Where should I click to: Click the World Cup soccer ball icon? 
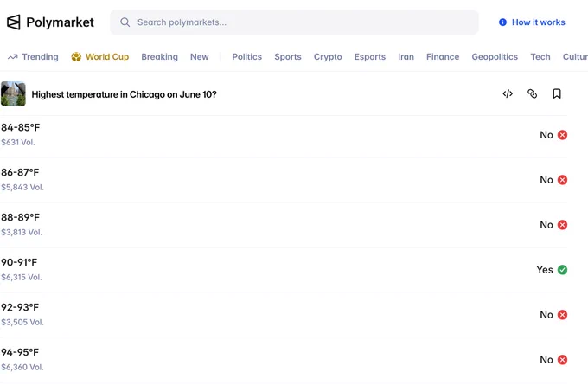[76, 56]
